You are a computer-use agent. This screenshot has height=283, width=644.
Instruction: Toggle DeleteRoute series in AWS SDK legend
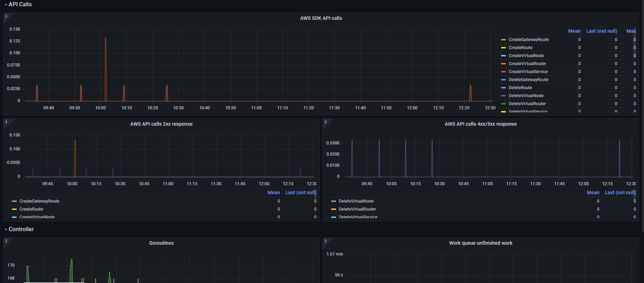(520, 88)
